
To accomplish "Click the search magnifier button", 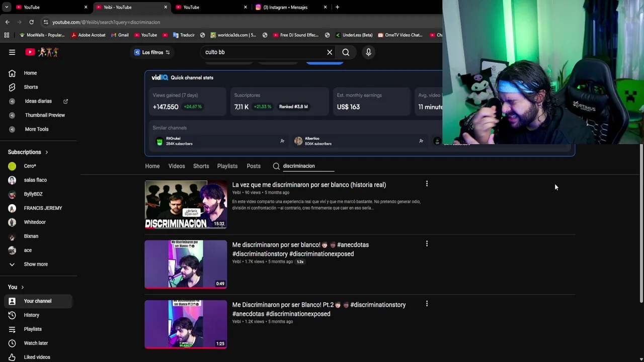I will tap(346, 52).
